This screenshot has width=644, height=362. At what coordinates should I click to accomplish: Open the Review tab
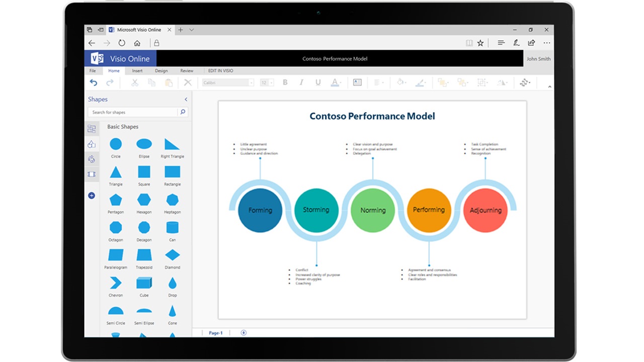[x=187, y=70]
